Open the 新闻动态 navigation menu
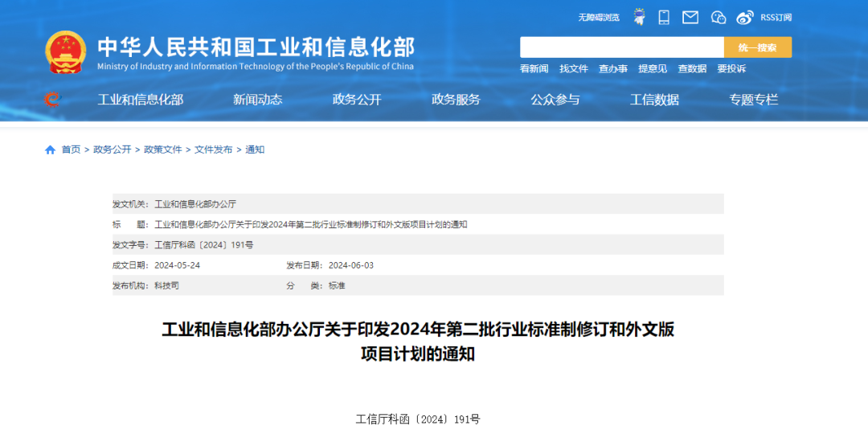868x438 pixels. point(257,100)
